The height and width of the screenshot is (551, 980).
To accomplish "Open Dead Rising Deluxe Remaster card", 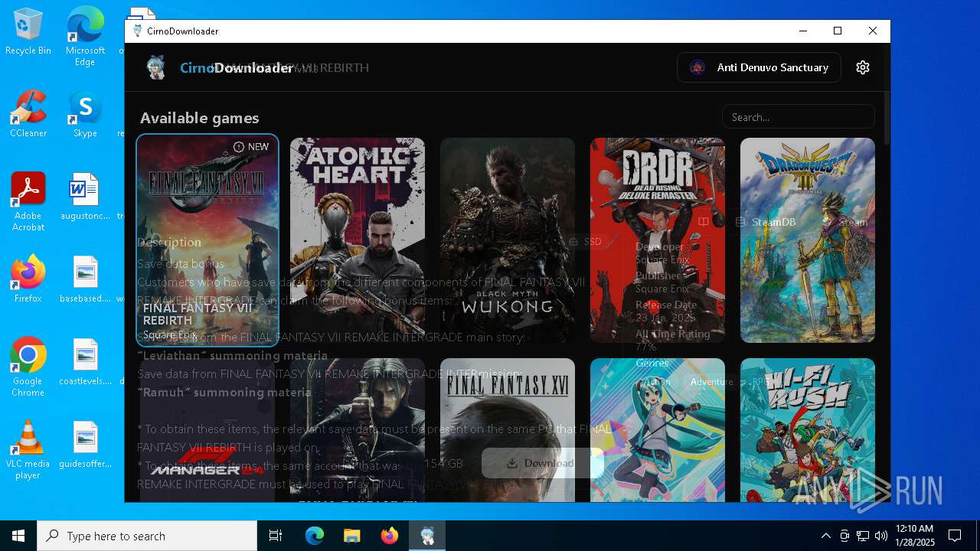I will [658, 240].
